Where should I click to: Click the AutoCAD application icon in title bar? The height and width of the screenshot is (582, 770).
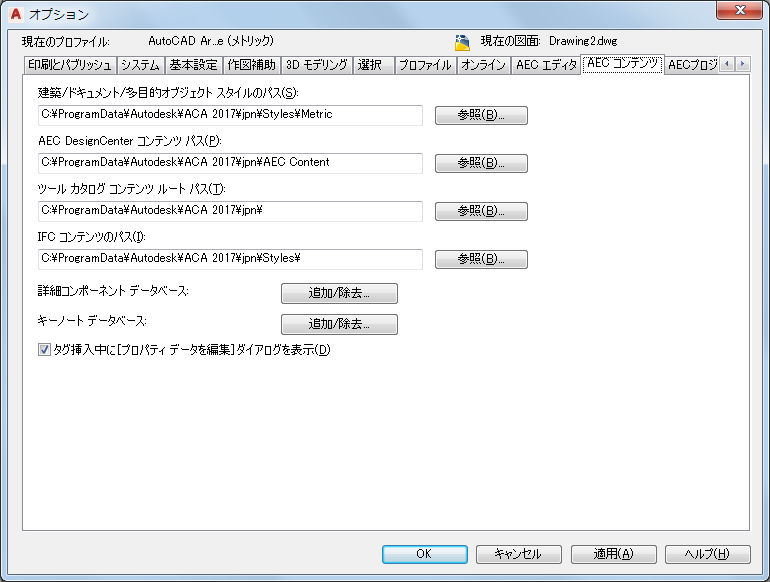16,14
